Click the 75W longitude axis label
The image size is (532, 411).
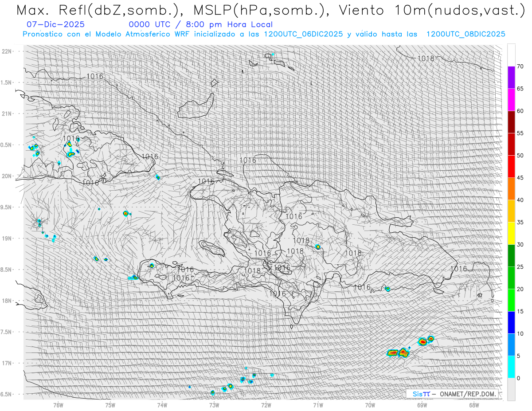tap(110, 405)
